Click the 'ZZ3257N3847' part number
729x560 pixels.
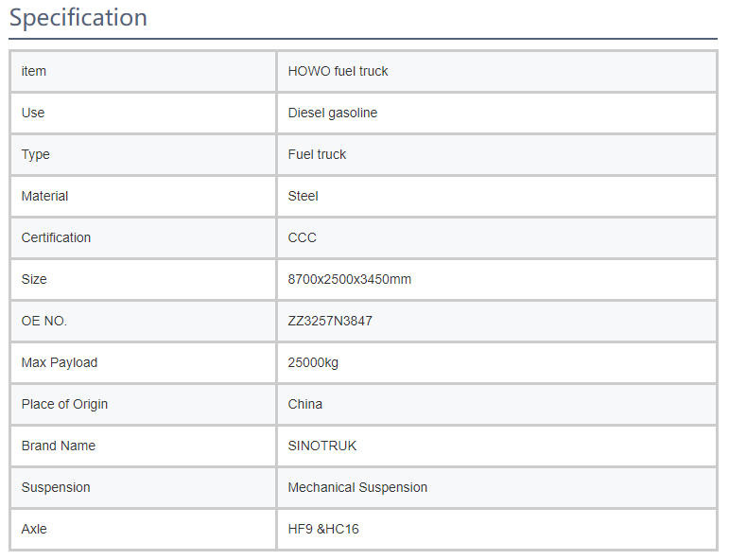(x=330, y=321)
